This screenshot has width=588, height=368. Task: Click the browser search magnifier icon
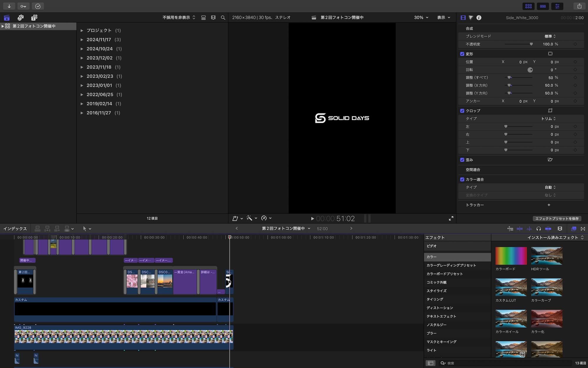coord(223,18)
